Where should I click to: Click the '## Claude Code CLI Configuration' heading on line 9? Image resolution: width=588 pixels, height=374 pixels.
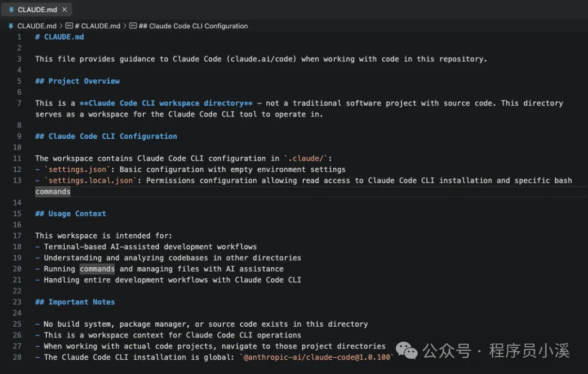(x=106, y=136)
